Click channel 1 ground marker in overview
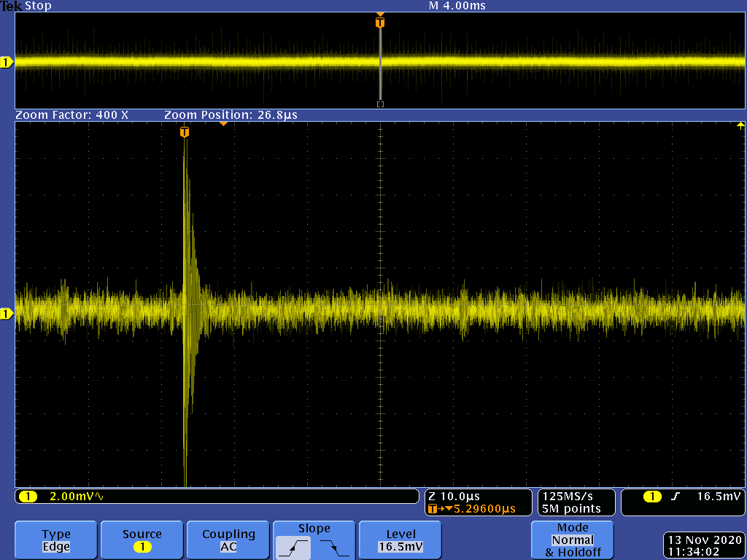This screenshot has width=747, height=560. [7, 63]
